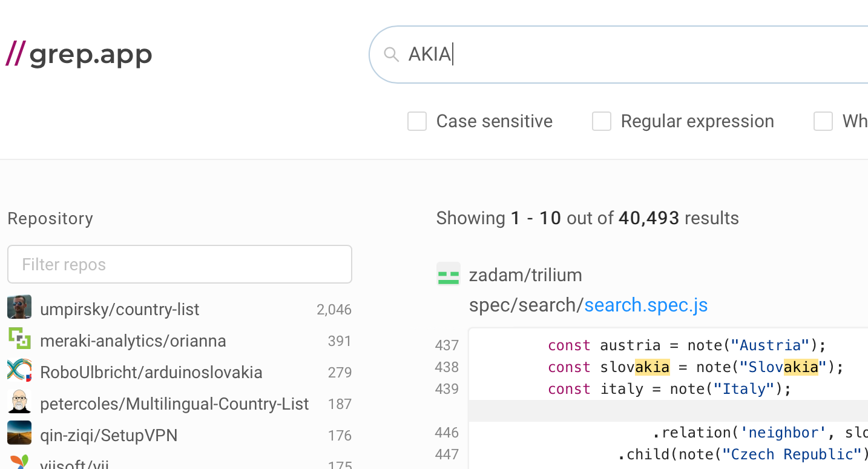The height and width of the screenshot is (469, 868).
Task: Select the meraki-analytics/orianna repository filter
Action: click(x=180, y=341)
